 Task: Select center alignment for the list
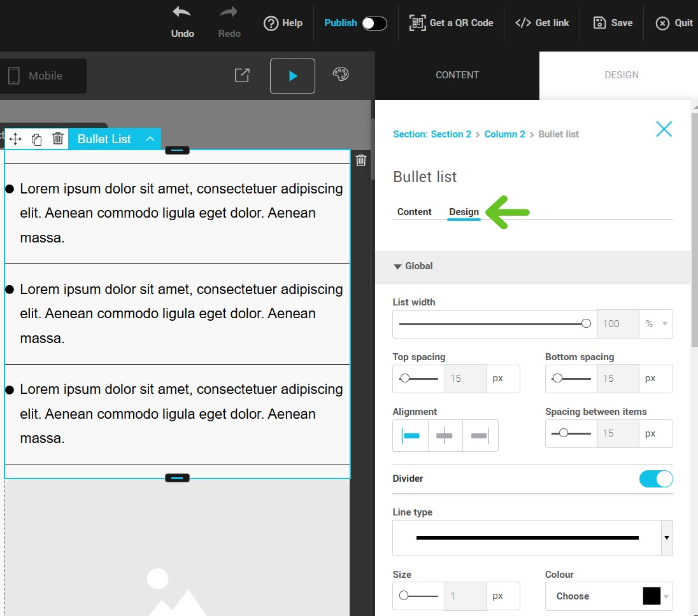(445, 435)
